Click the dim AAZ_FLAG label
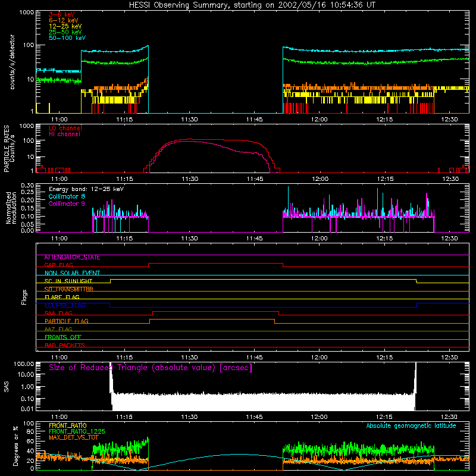Image resolution: width=476 pixels, height=476 pixels. (x=58, y=330)
